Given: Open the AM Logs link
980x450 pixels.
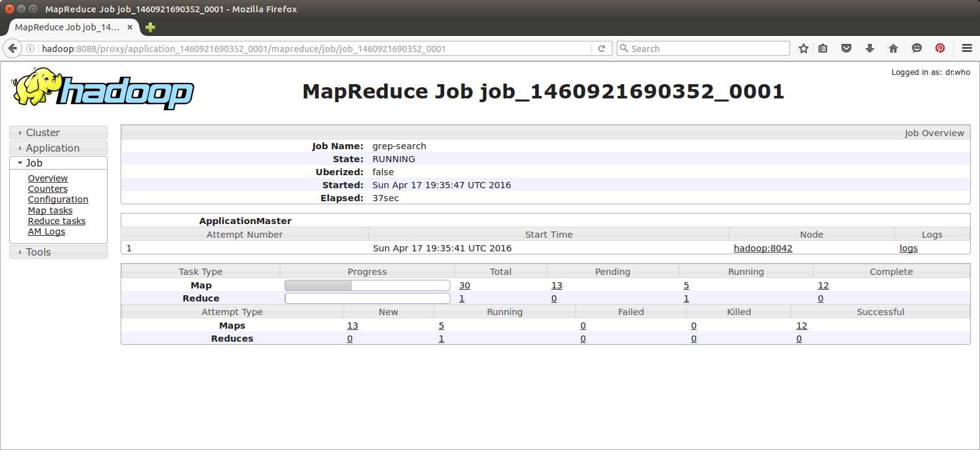Looking at the screenshot, I should tap(46, 231).
